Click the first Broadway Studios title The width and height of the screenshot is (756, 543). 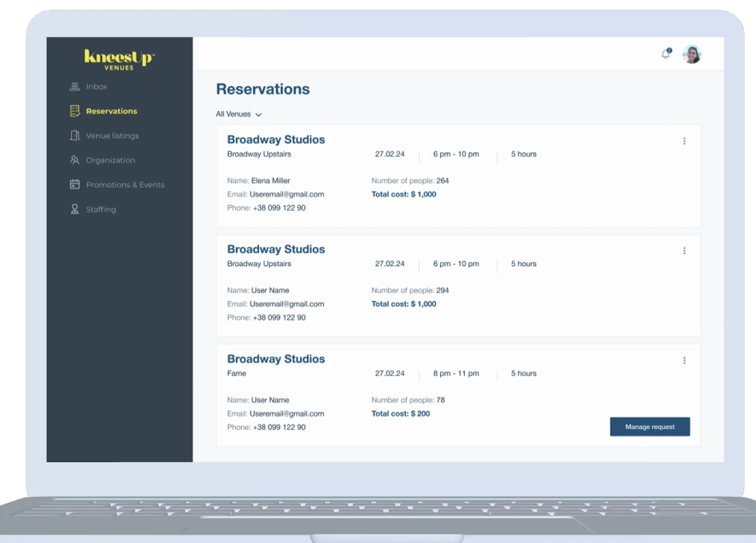point(276,140)
